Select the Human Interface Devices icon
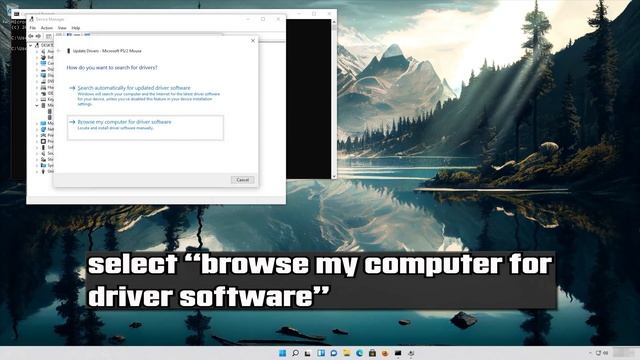 43,87
